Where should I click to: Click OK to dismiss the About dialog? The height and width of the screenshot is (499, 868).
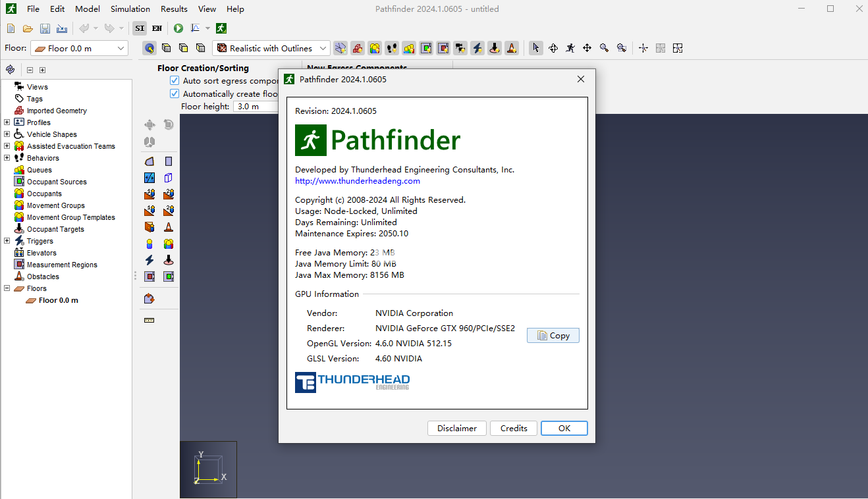tap(564, 428)
